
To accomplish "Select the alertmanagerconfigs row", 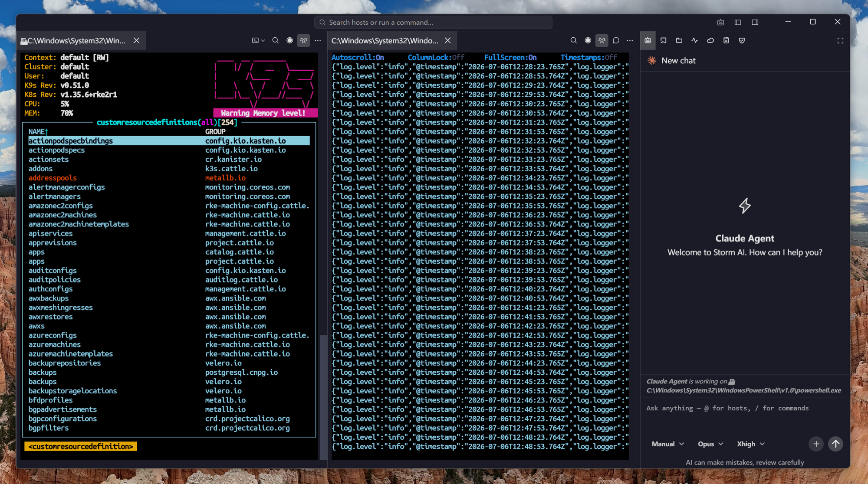I will click(169, 187).
